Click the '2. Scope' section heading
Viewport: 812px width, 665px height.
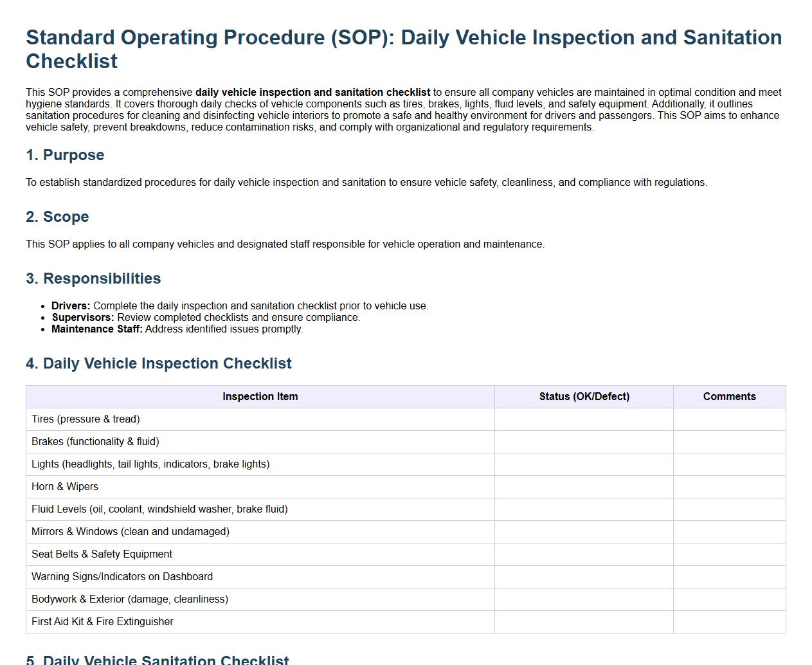pyautogui.click(x=57, y=217)
